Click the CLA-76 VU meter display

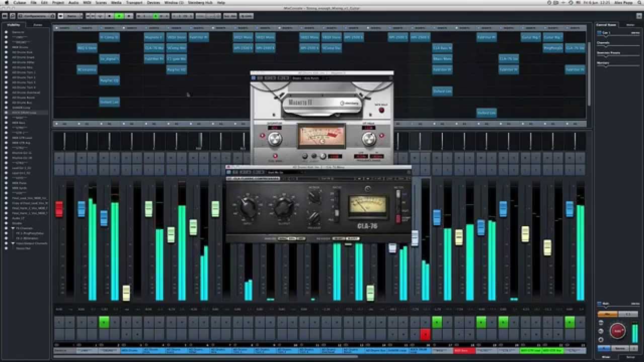(368, 206)
